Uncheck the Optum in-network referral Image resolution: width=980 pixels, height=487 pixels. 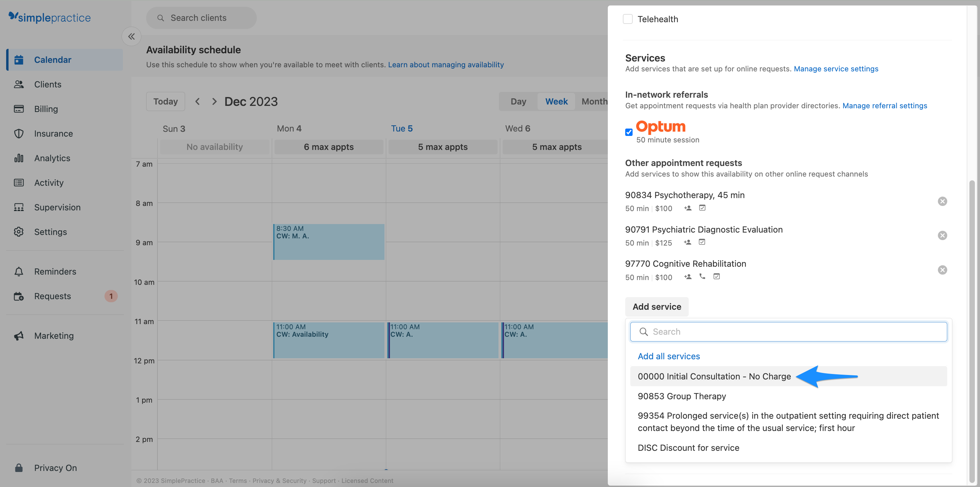tap(629, 132)
